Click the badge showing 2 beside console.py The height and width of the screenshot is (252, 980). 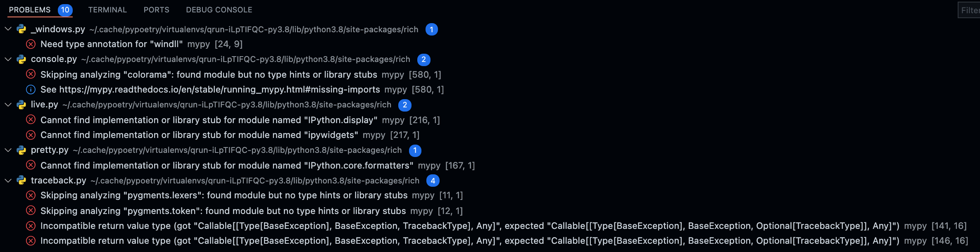coord(423,59)
